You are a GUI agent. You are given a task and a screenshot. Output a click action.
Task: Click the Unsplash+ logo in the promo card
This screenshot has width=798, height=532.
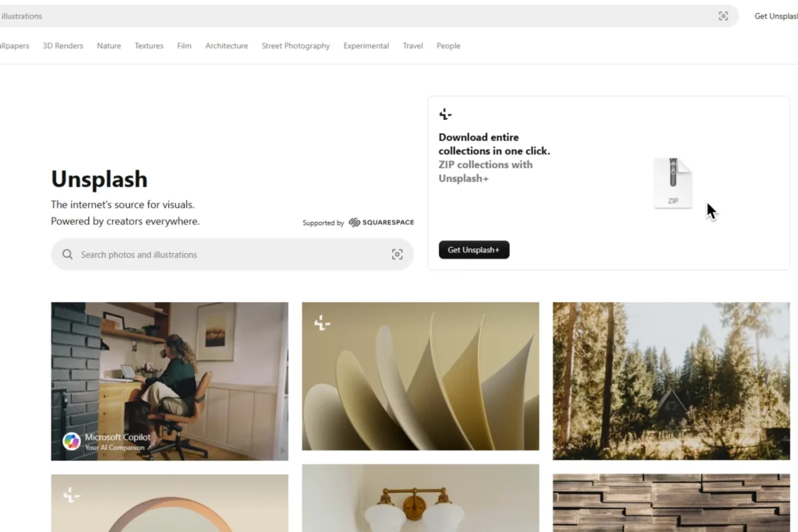pyautogui.click(x=445, y=114)
